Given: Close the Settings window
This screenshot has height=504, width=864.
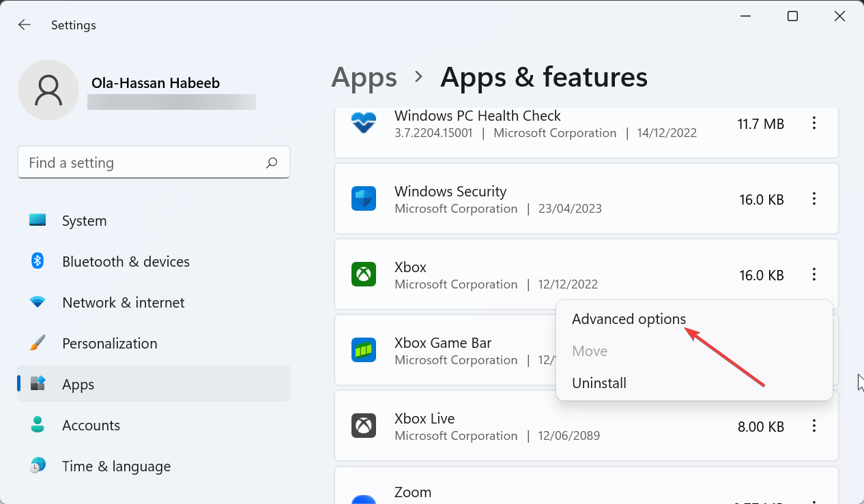Looking at the screenshot, I should pos(840,16).
